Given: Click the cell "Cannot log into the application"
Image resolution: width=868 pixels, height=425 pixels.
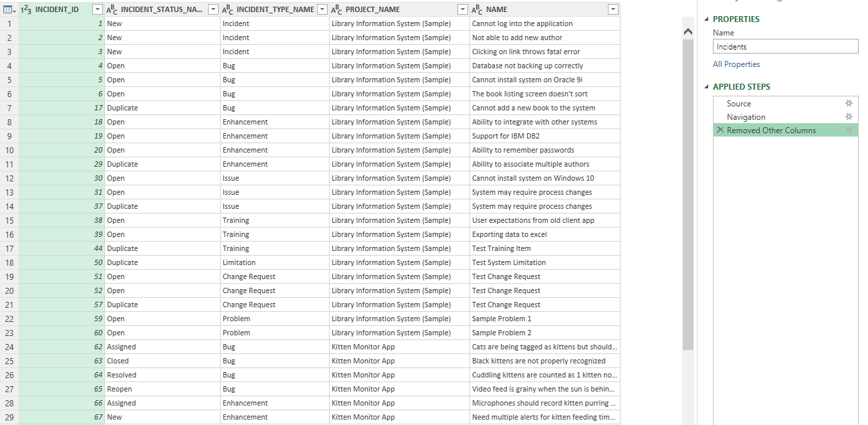Looking at the screenshot, I should click(544, 23).
